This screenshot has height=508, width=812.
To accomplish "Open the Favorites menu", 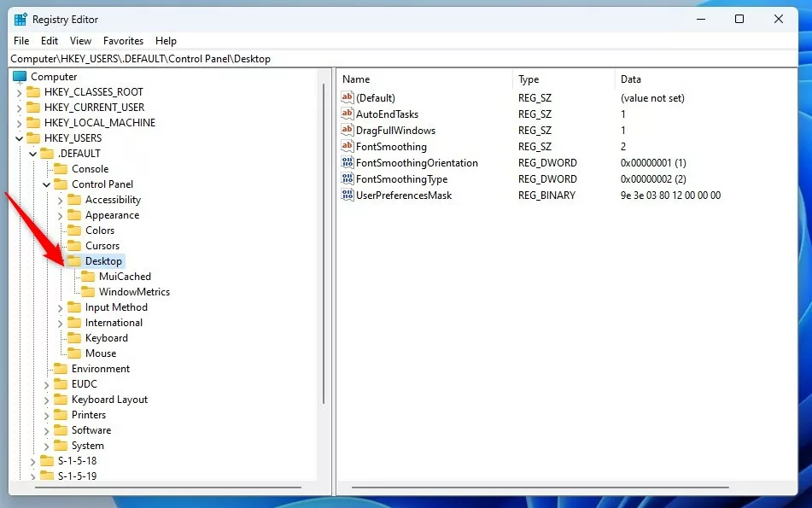I will 123,41.
